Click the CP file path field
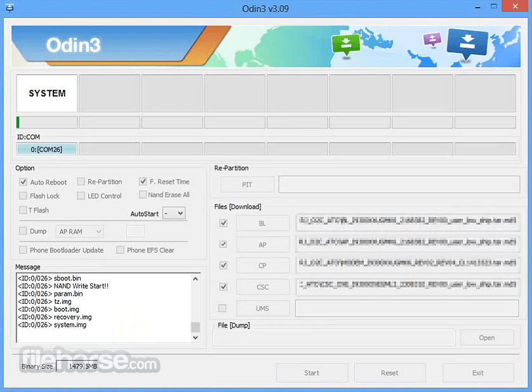This screenshot has width=532, height=392. coord(407,265)
